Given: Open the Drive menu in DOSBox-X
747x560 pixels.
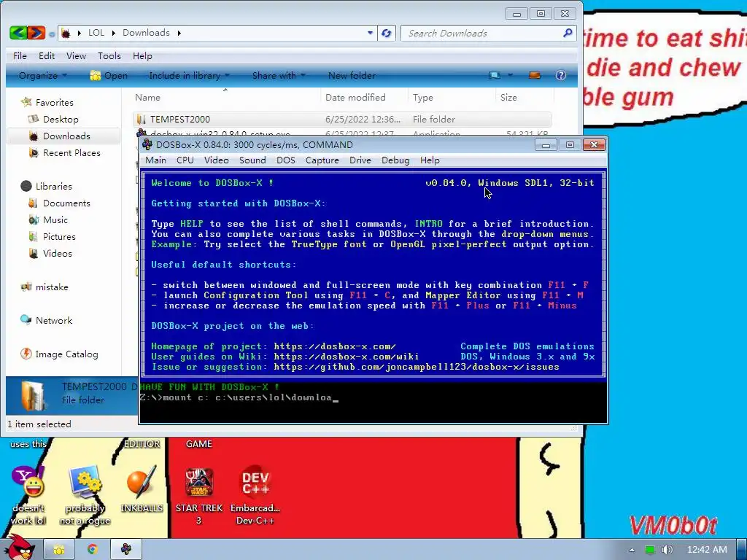Looking at the screenshot, I should point(360,160).
